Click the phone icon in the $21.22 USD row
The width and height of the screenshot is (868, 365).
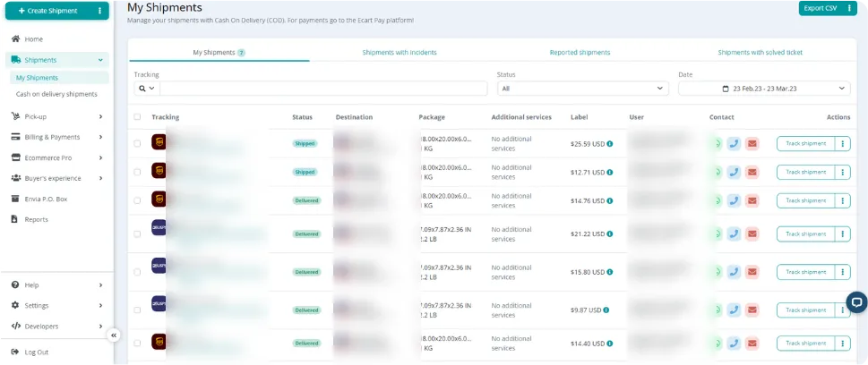pyautogui.click(x=734, y=233)
